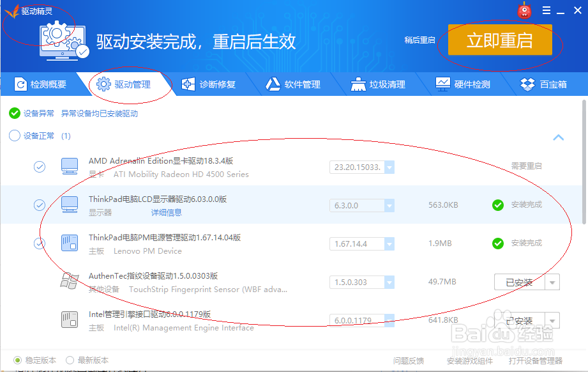Select the 最新版本 radio button
Screen dimensions: 588x372
pyautogui.click(x=69, y=360)
